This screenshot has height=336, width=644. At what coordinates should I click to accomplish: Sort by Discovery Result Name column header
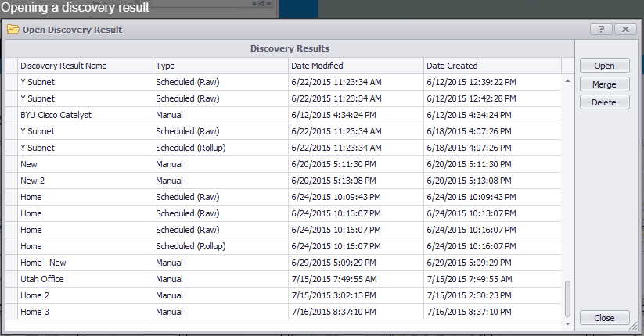point(63,66)
